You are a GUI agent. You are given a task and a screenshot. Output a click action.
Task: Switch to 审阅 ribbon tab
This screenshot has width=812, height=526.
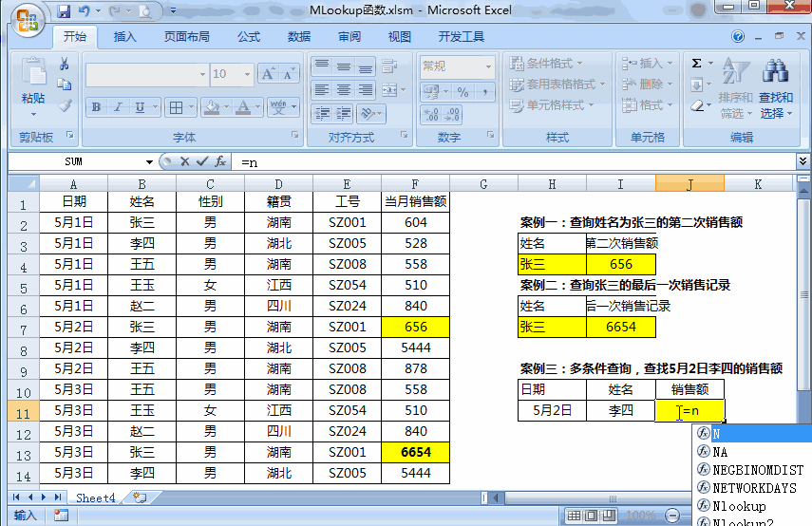(x=349, y=37)
